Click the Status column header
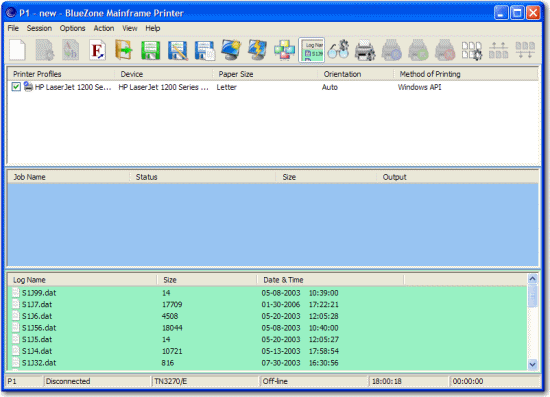 point(203,177)
